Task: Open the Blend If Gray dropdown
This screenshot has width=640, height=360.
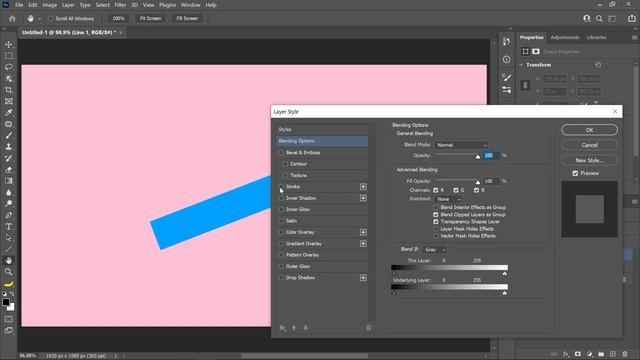Action: point(435,249)
